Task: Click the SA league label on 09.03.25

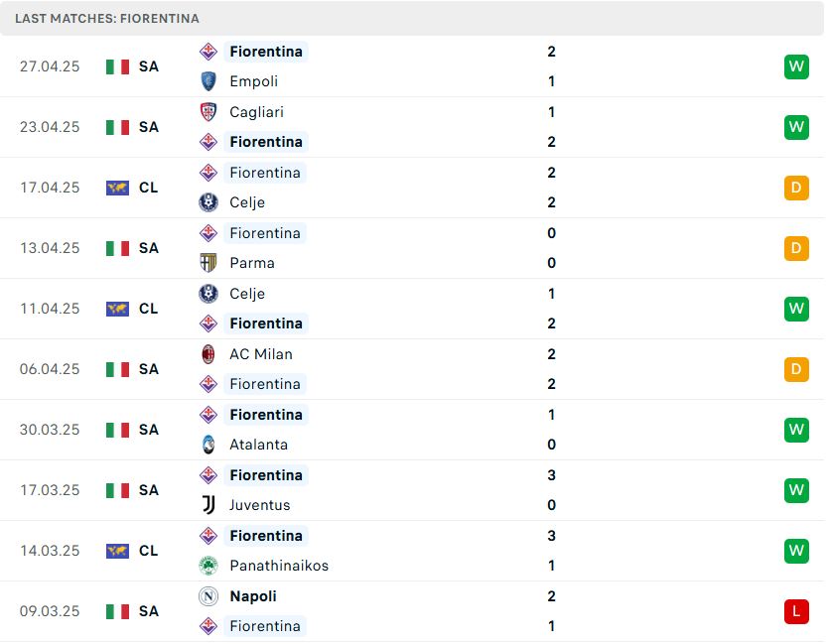Action: point(149,611)
